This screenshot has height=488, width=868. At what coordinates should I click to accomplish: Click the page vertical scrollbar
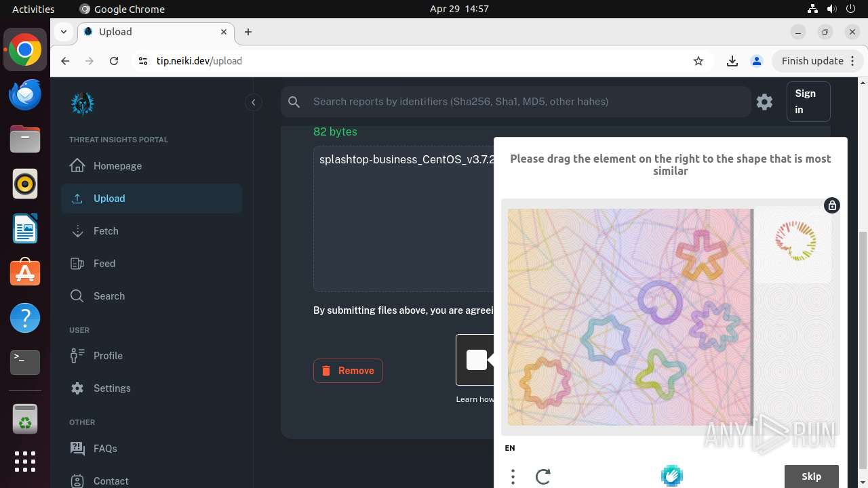(x=863, y=349)
